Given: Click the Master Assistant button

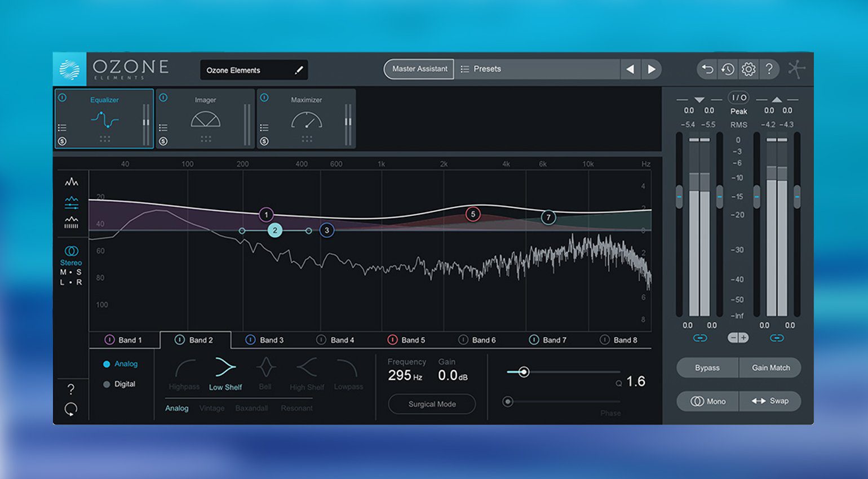Looking at the screenshot, I should pyautogui.click(x=419, y=69).
